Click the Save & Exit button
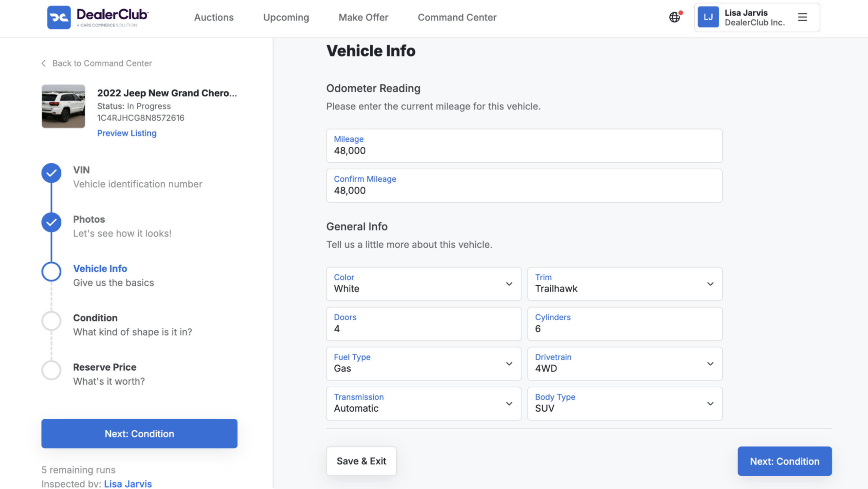 (x=361, y=461)
